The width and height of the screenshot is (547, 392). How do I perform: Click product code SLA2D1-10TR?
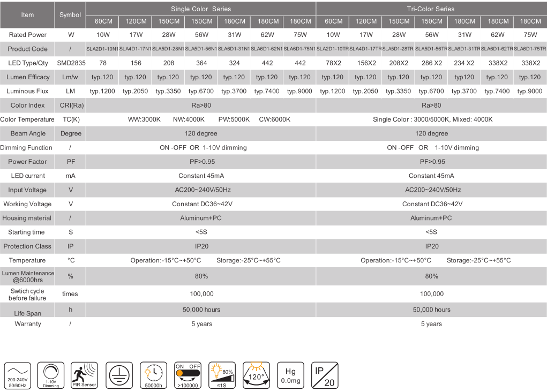pyautogui.click(x=333, y=49)
